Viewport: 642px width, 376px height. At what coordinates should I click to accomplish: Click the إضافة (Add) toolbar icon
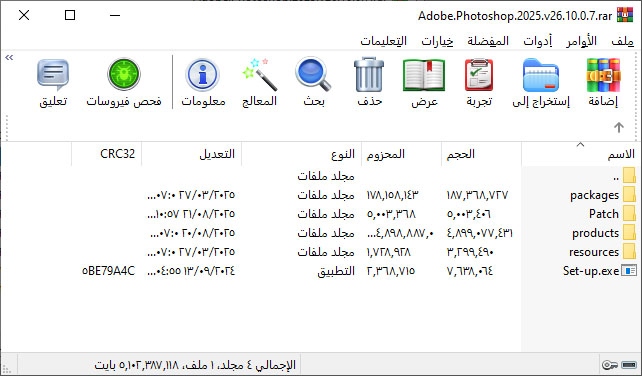(x=603, y=75)
